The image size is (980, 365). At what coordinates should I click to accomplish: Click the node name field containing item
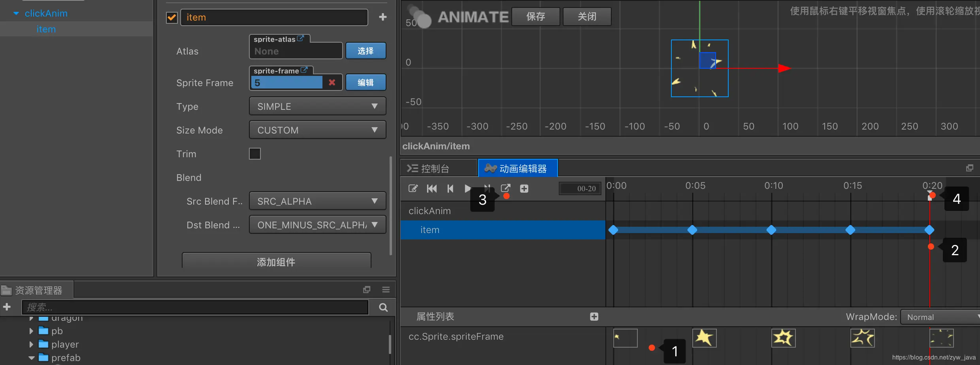(274, 17)
